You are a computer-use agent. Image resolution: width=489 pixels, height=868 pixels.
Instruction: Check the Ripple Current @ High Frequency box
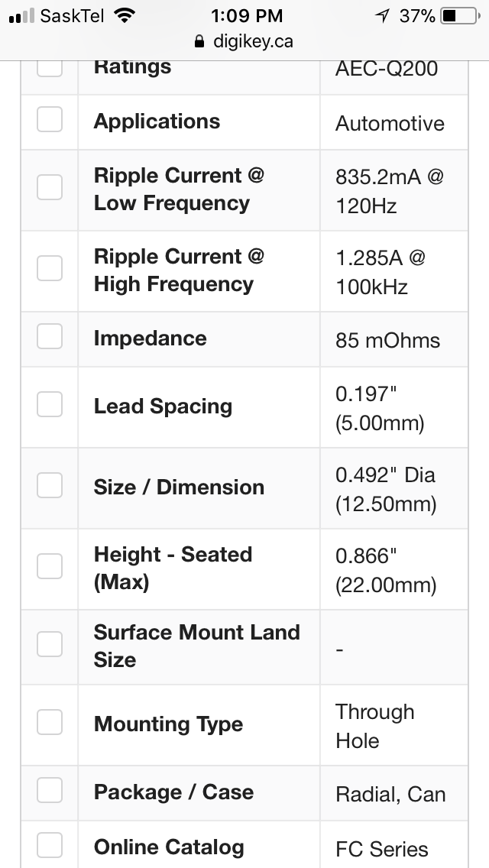(x=50, y=268)
